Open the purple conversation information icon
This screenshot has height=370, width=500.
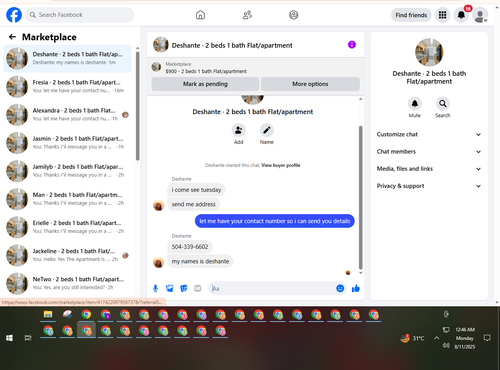tap(352, 45)
